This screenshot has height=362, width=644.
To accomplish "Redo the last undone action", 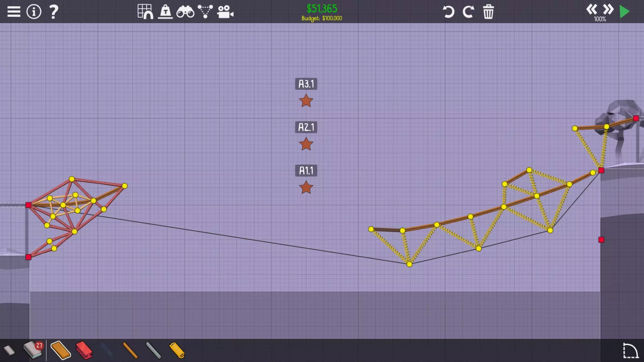I will [468, 12].
